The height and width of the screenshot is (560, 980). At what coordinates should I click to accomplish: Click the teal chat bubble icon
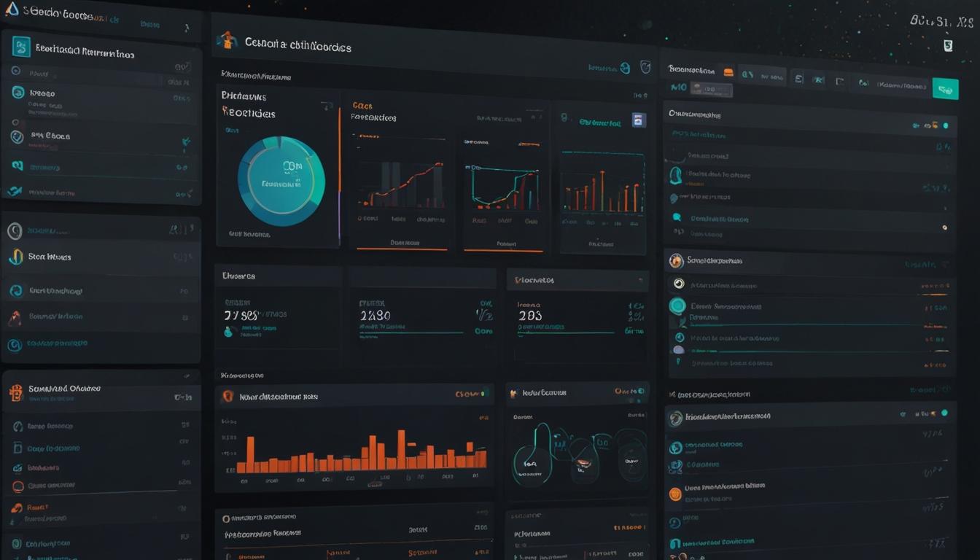click(x=677, y=217)
